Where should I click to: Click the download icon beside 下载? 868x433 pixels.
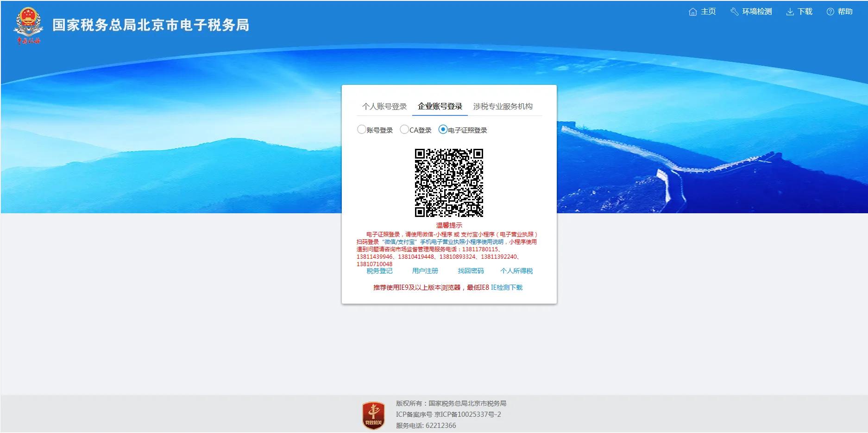[x=790, y=11]
